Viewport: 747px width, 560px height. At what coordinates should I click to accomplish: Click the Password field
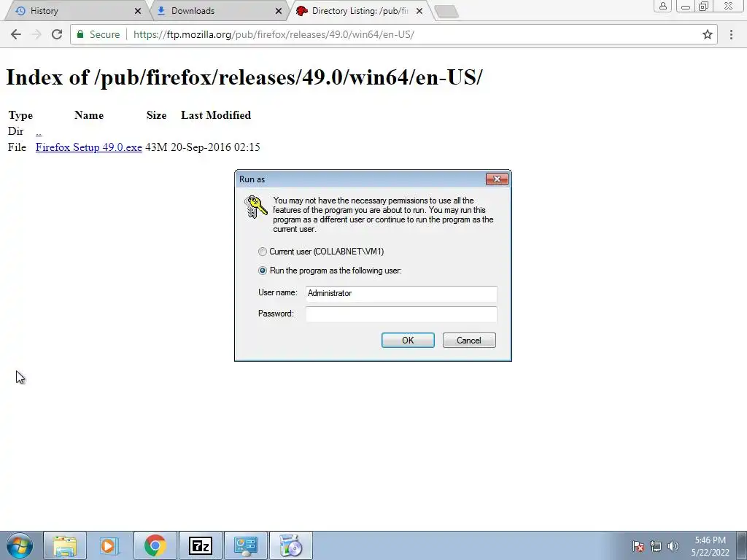tap(401, 314)
